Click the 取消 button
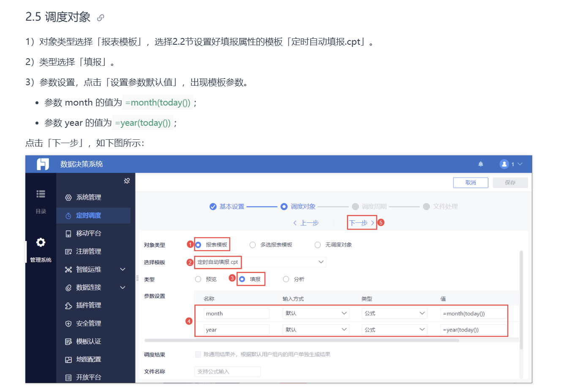The width and height of the screenshot is (588, 390). [x=470, y=183]
